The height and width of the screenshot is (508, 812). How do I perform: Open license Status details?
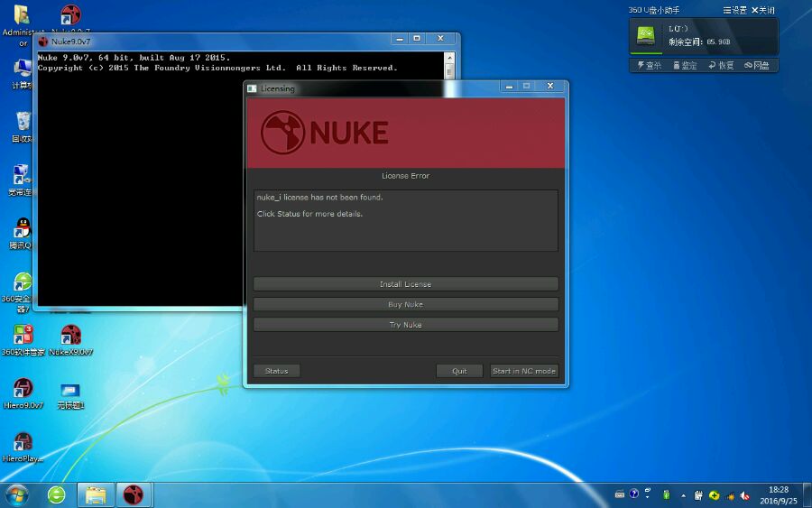click(276, 371)
